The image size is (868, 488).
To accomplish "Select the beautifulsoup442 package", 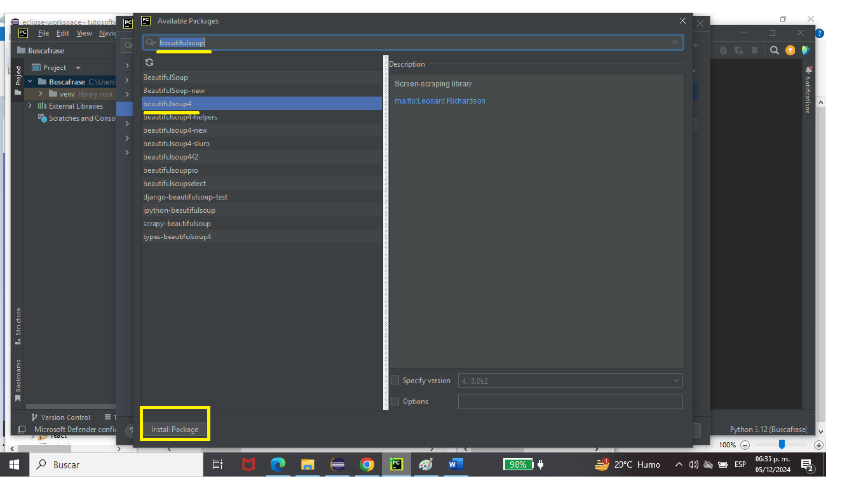I will click(x=262, y=157).
